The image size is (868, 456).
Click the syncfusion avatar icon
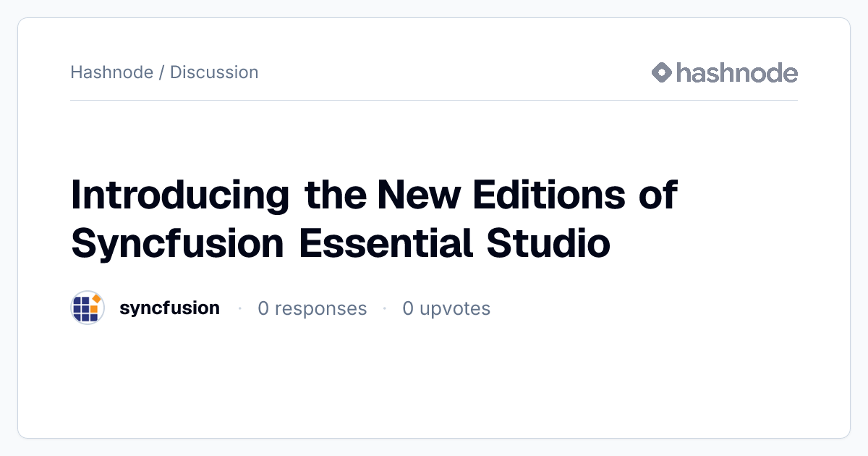pos(88,308)
